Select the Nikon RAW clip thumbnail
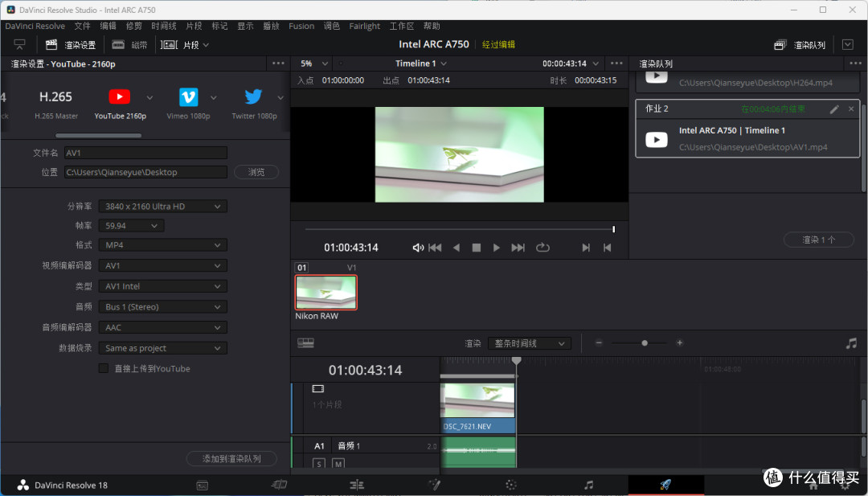 [x=326, y=293]
